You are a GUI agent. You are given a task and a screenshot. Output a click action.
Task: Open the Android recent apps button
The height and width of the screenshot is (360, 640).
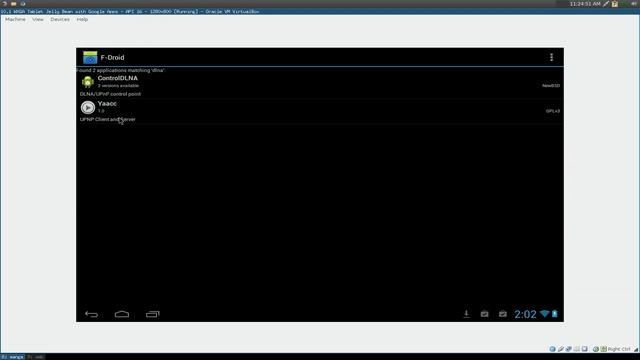153,314
